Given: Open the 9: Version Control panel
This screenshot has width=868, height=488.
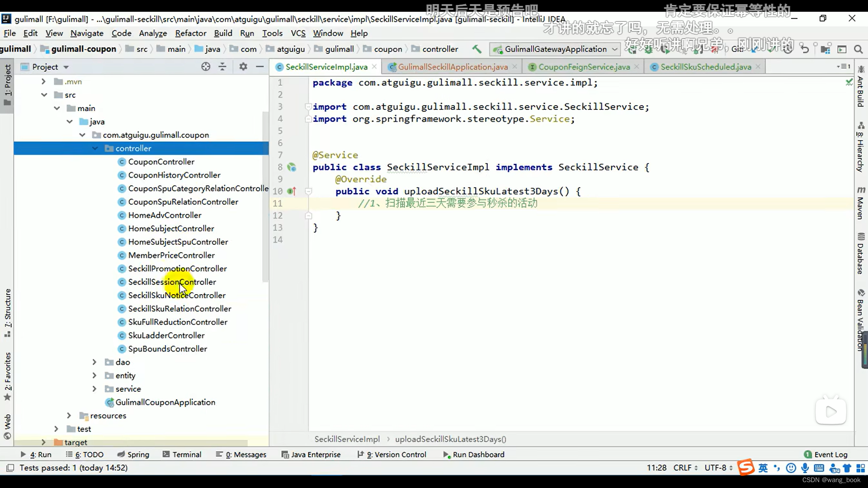Looking at the screenshot, I should tap(392, 455).
